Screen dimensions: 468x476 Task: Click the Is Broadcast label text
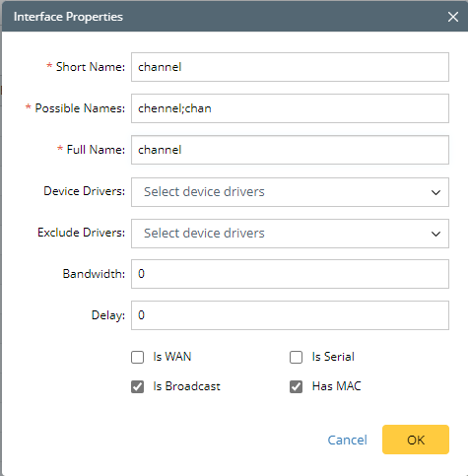tap(186, 386)
